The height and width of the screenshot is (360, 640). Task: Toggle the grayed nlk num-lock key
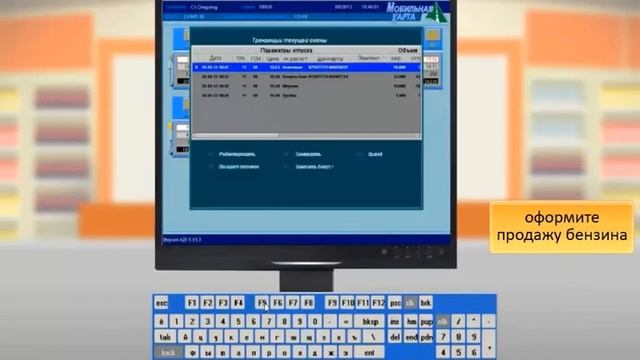tap(443, 322)
